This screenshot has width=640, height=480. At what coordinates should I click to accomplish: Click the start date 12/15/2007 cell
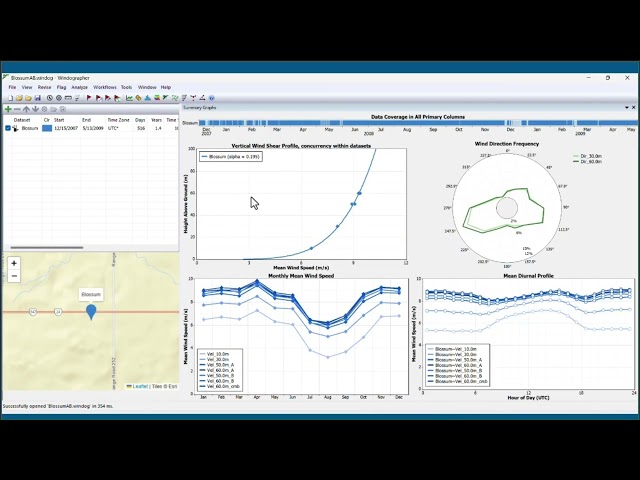point(66,128)
